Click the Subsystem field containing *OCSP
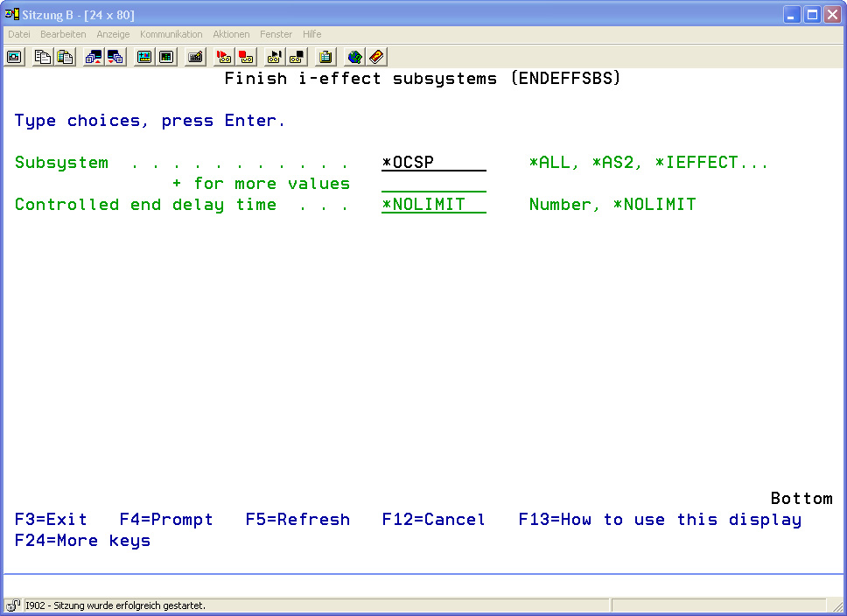This screenshot has width=847, height=616. coord(433,163)
